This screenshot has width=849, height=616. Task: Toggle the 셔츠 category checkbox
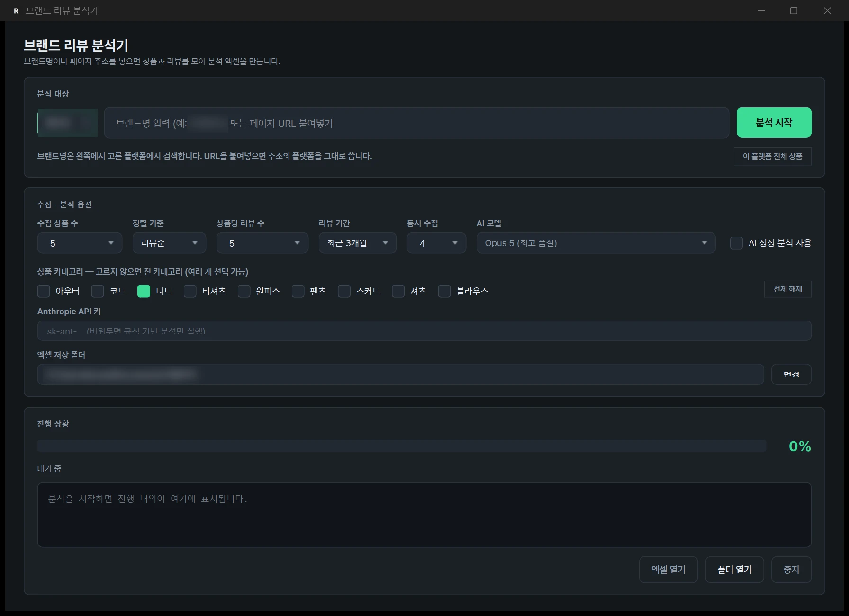point(398,291)
